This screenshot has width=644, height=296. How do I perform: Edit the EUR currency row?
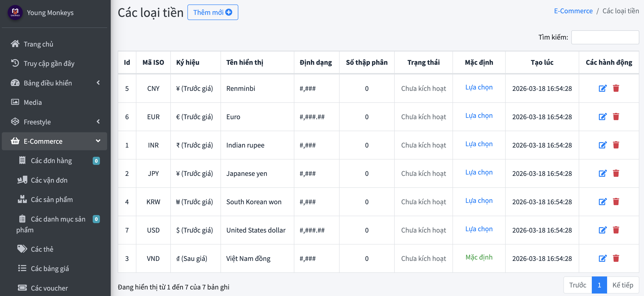[x=603, y=117]
